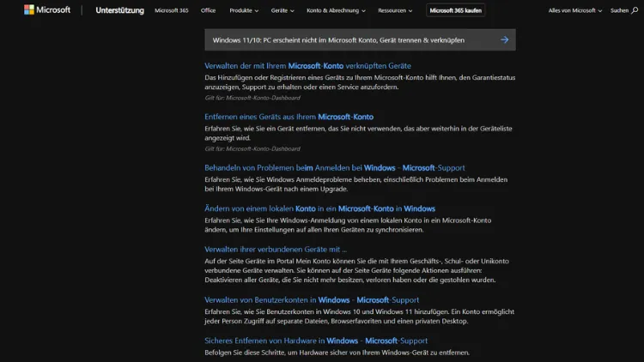Click description starting 'Das Hinzufügen oder Registrieren'

[x=360, y=82]
